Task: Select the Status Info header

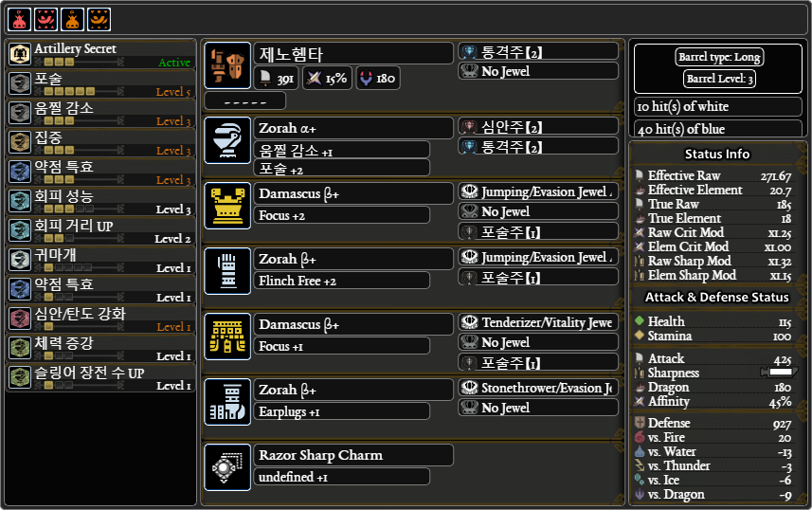Action: [717, 154]
